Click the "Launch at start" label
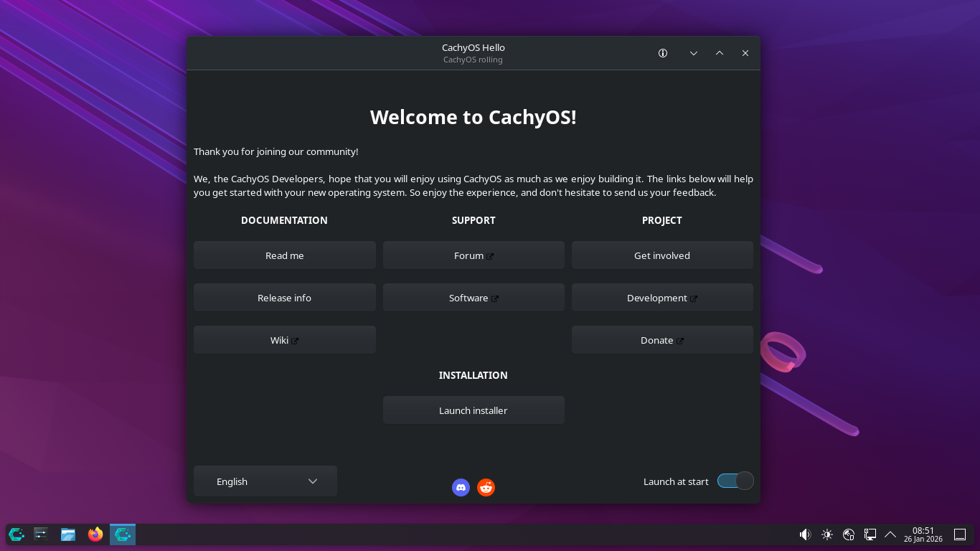 pyautogui.click(x=676, y=481)
